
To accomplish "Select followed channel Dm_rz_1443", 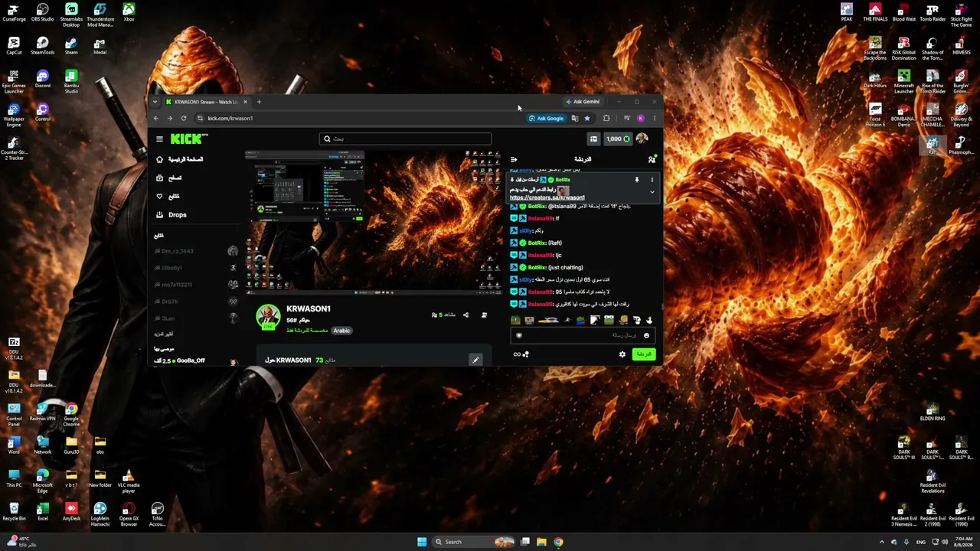I will [x=196, y=251].
